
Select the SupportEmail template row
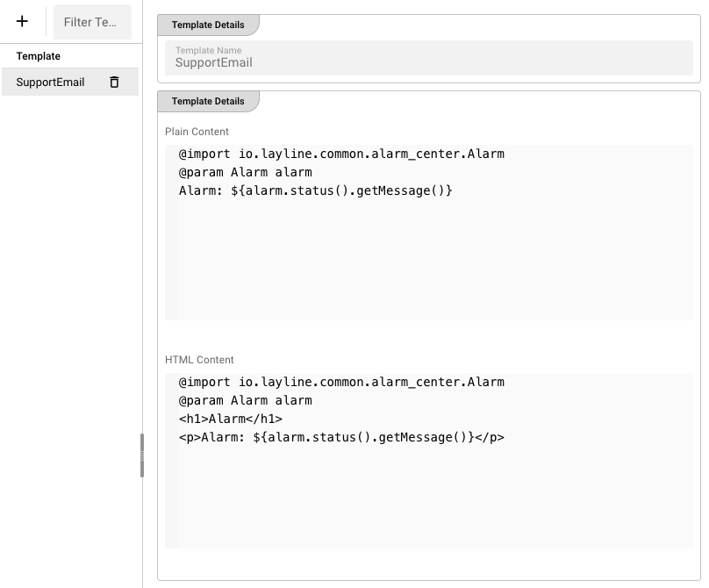pos(70,82)
